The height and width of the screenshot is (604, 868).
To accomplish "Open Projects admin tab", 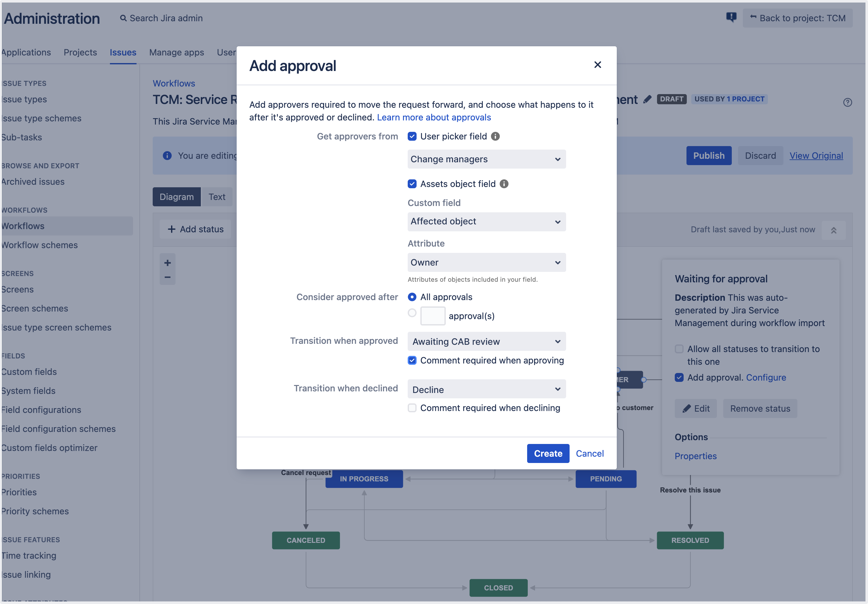I will [x=80, y=52].
